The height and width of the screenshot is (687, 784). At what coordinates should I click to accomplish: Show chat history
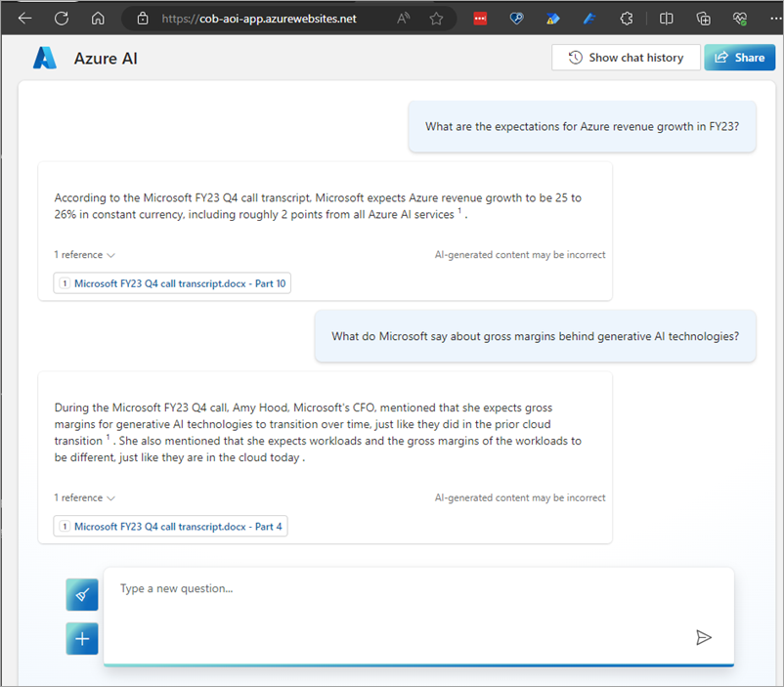click(x=626, y=58)
